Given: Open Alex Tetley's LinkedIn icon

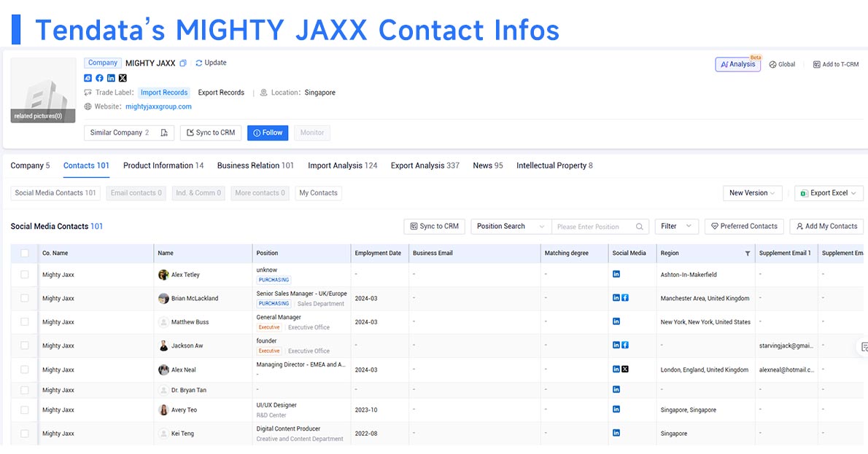Looking at the screenshot, I should point(616,274).
